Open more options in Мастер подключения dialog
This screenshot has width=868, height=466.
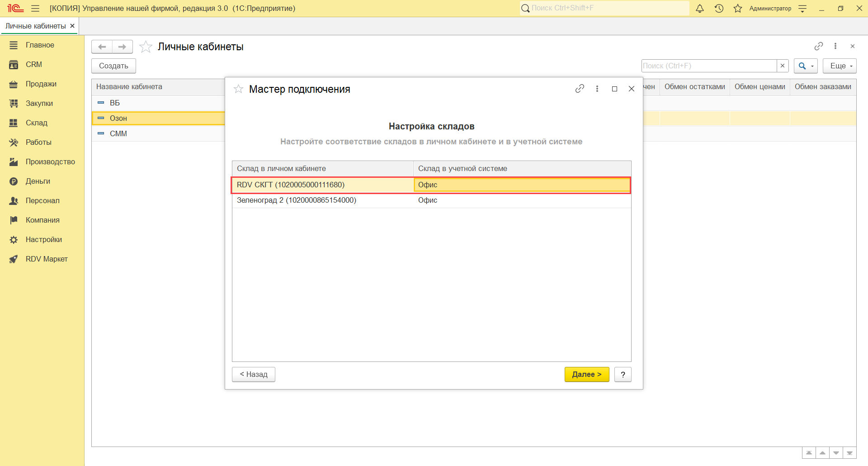click(x=597, y=89)
